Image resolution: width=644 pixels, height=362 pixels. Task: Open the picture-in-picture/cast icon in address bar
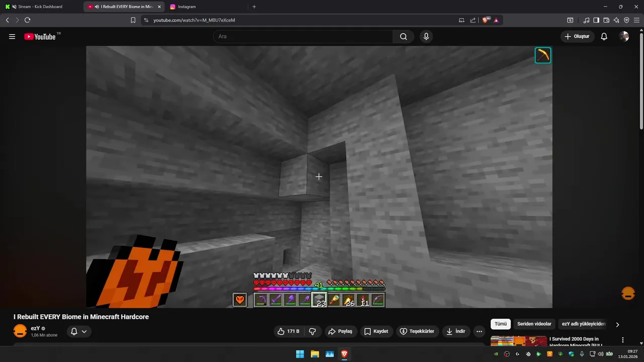(x=461, y=20)
